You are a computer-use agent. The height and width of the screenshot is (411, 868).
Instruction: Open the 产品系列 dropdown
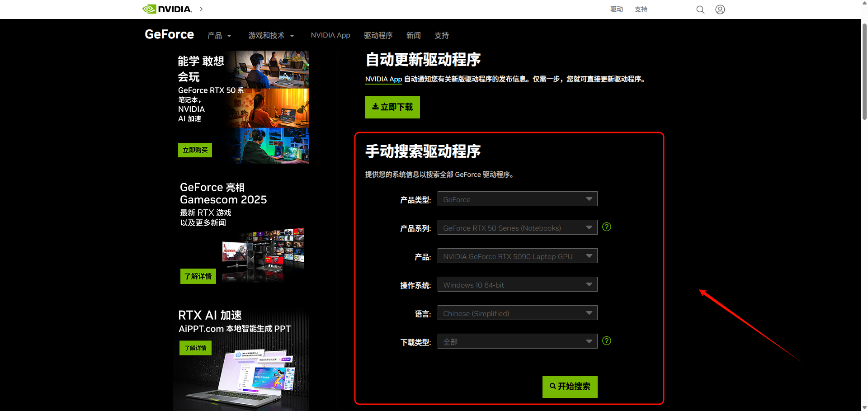pyautogui.click(x=517, y=227)
